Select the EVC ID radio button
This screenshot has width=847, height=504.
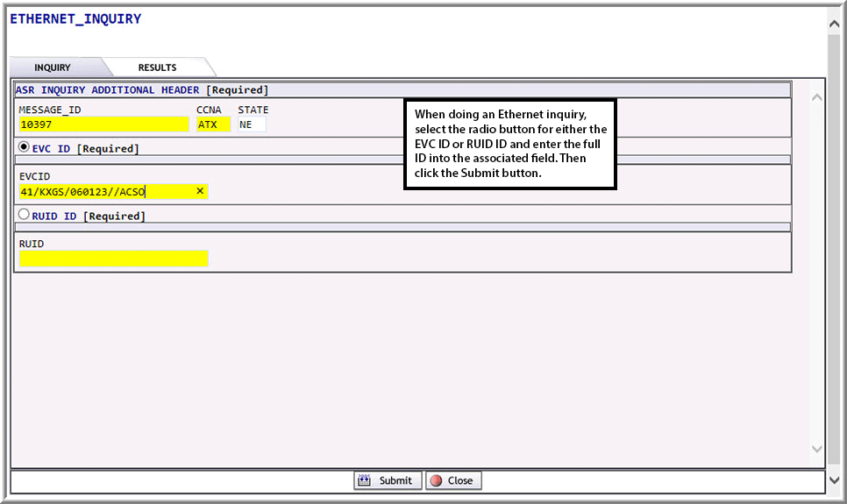pyautogui.click(x=25, y=147)
